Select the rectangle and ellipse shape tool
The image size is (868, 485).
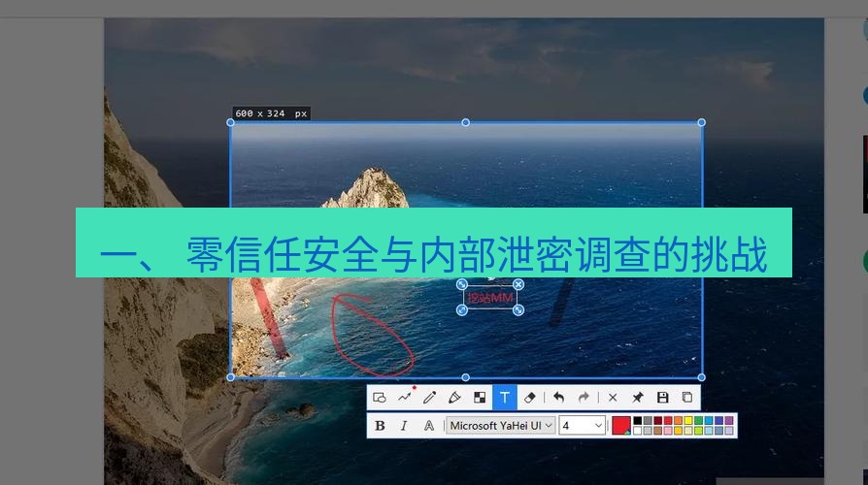380,397
